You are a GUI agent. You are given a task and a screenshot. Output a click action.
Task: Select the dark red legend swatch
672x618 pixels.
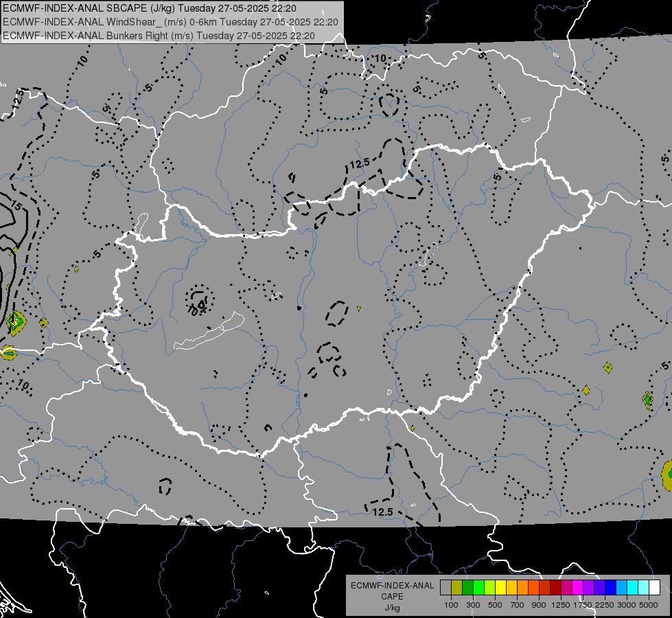555,588
